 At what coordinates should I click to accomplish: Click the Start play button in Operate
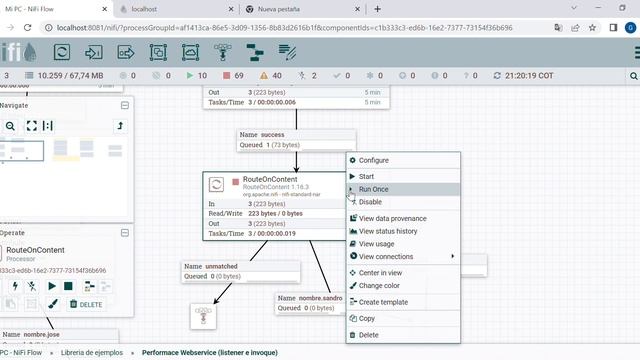(52, 286)
